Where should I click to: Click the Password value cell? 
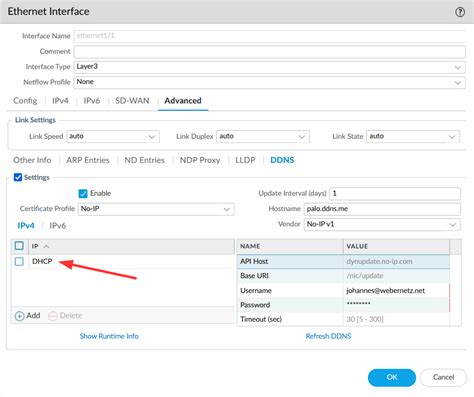point(396,305)
